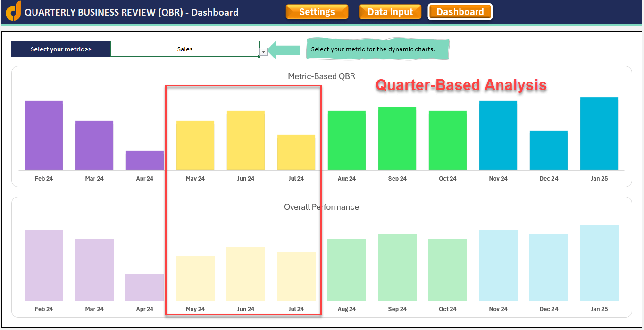Click the Metric-Based QBR chart title
644x330 pixels.
pyautogui.click(x=321, y=76)
